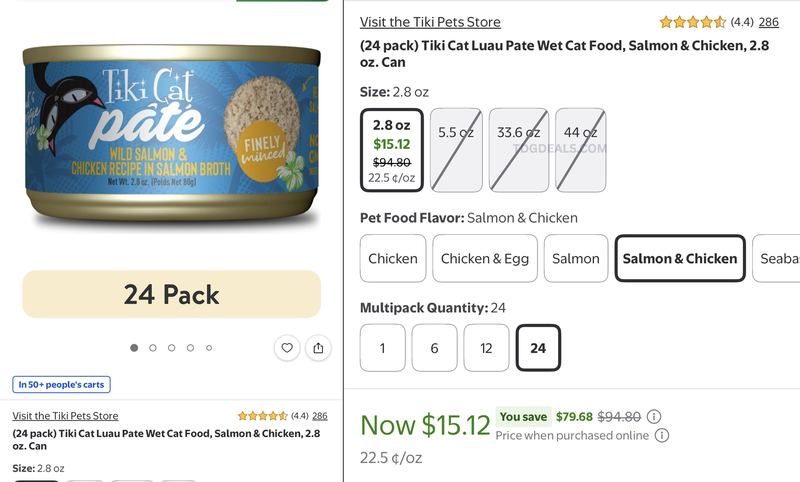Open Visit the Tiki Pets Store link at top

click(x=430, y=22)
